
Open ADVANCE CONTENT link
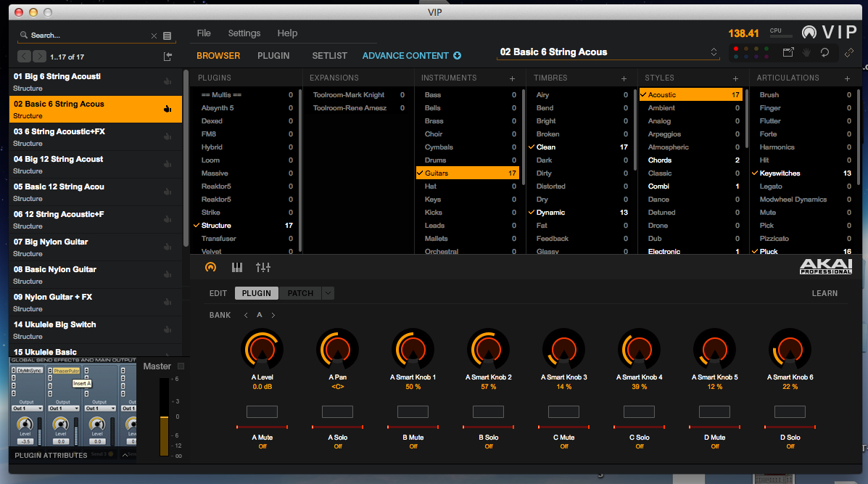coord(405,55)
